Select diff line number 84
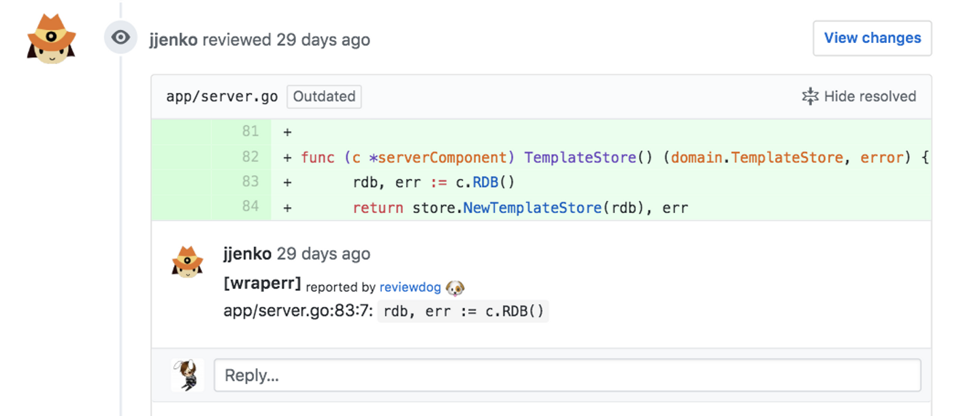Viewport: 980px width, 416px height. tap(250, 206)
